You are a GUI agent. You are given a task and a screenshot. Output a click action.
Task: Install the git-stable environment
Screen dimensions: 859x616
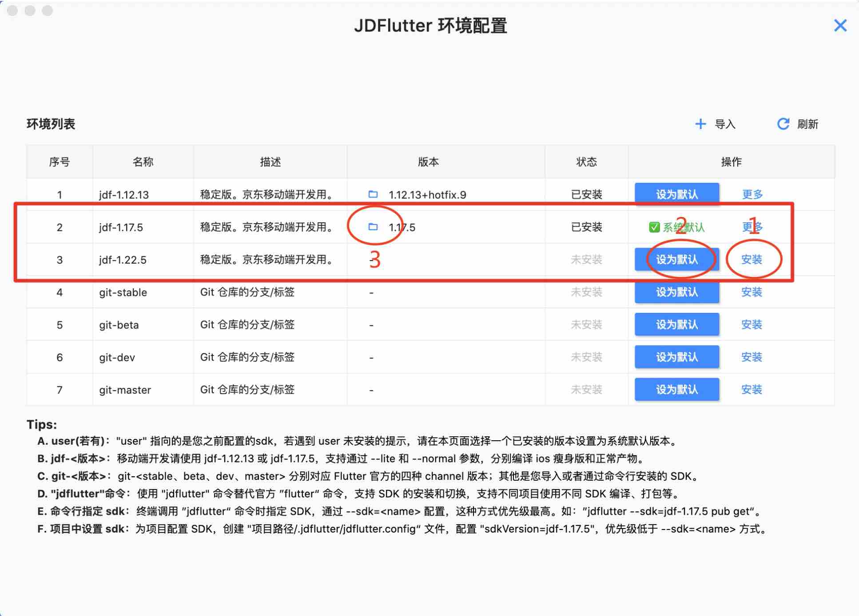pos(752,292)
